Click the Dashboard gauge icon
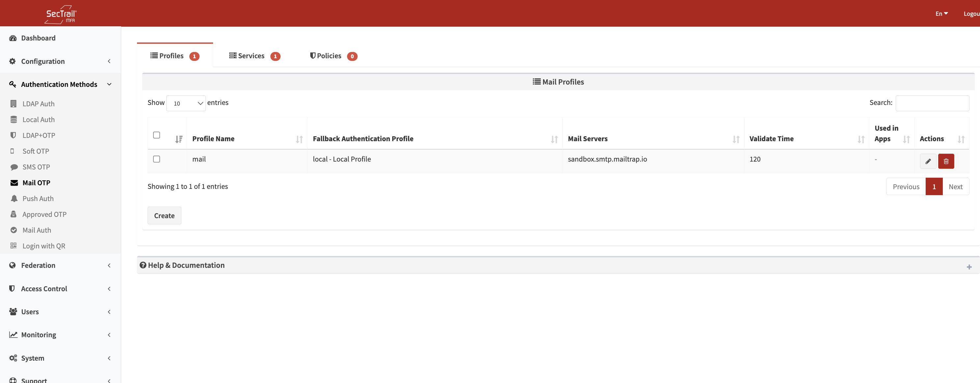 click(13, 38)
